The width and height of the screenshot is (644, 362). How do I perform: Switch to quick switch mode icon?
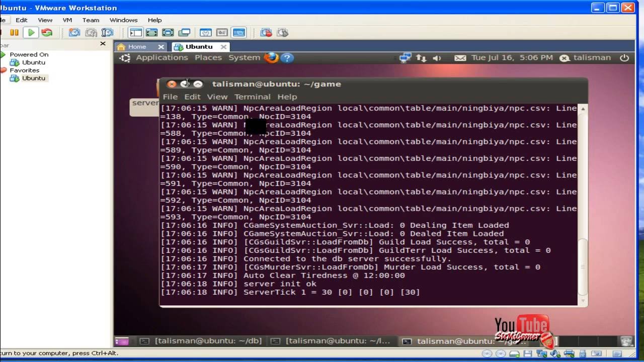pos(151,33)
